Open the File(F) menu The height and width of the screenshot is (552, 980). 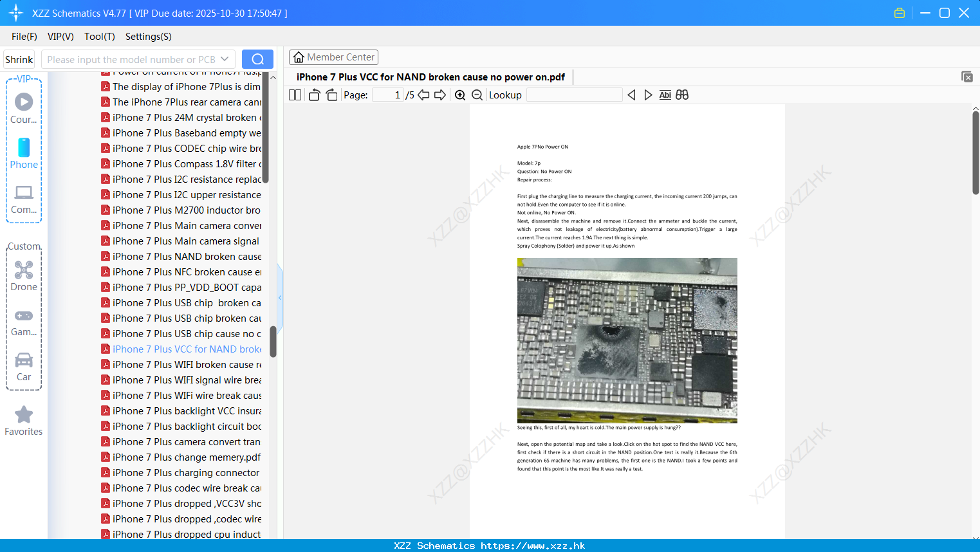[24, 37]
